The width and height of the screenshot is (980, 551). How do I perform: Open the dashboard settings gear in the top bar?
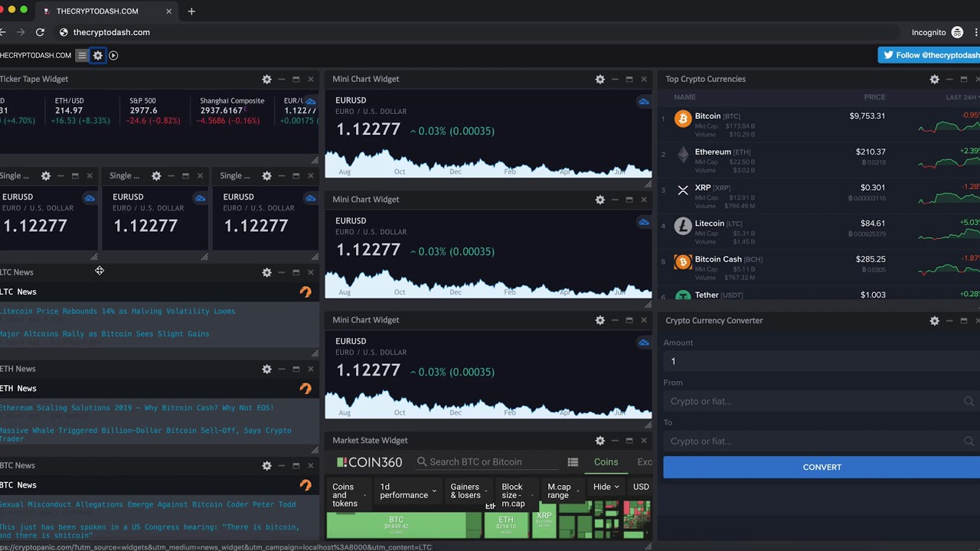click(98, 55)
